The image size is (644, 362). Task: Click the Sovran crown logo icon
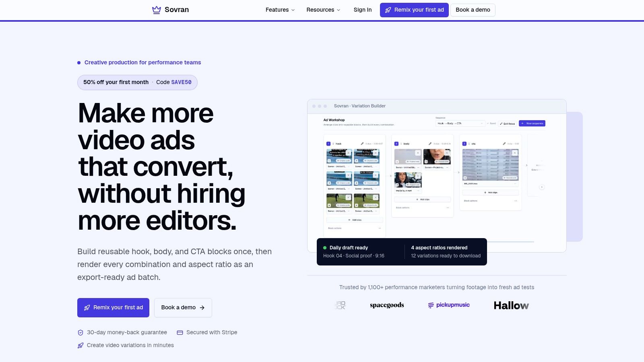tap(157, 10)
